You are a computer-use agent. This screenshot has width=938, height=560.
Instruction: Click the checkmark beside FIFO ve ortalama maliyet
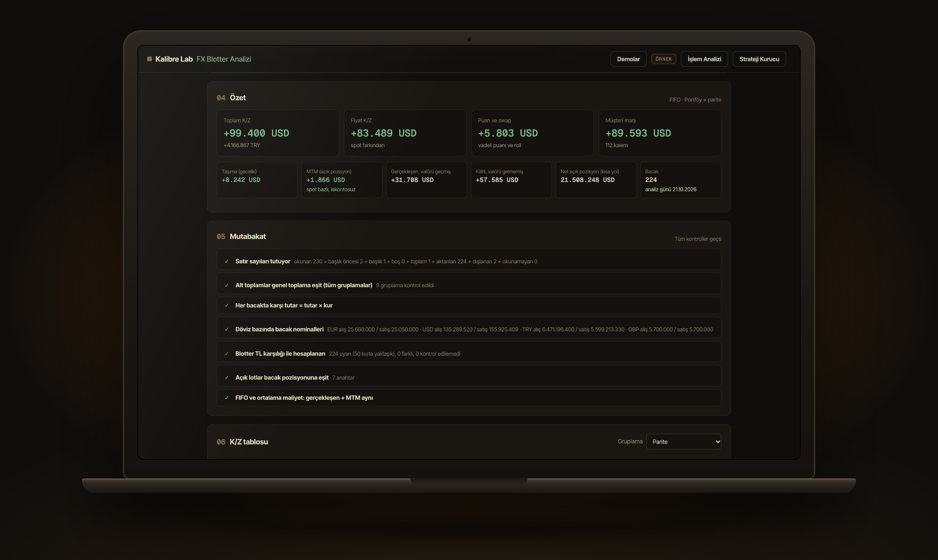pyautogui.click(x=226, y=398)
